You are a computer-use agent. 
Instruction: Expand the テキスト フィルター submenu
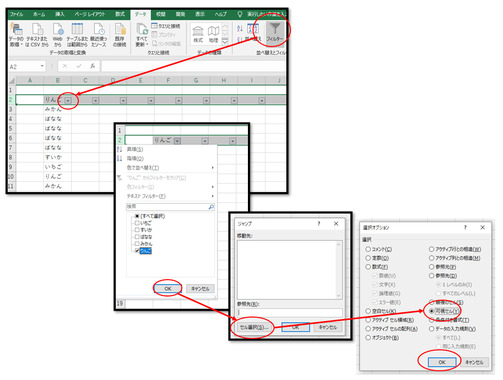pos(169,196)
